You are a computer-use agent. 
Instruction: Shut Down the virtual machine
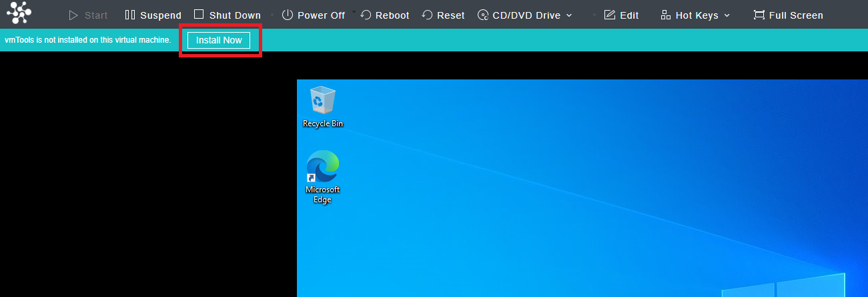(x=228, y=15)
